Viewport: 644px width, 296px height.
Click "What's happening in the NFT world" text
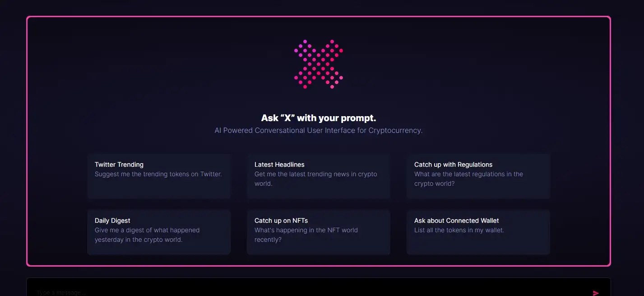pyautogui.click(x=306, y=230)
